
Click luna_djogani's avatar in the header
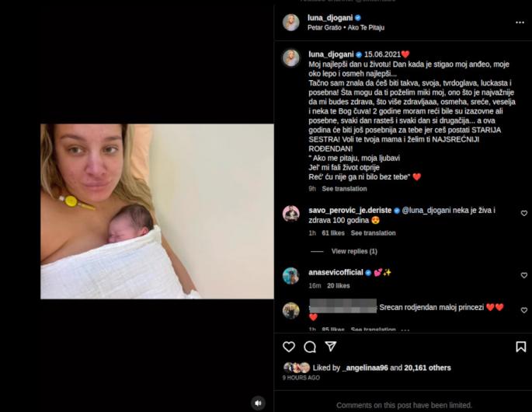291,23
